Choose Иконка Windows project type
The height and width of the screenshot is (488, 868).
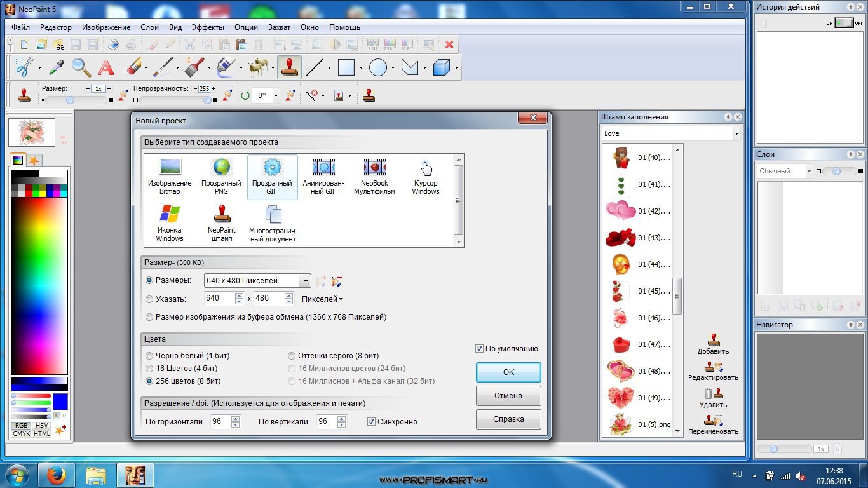(x=170, y=223)
